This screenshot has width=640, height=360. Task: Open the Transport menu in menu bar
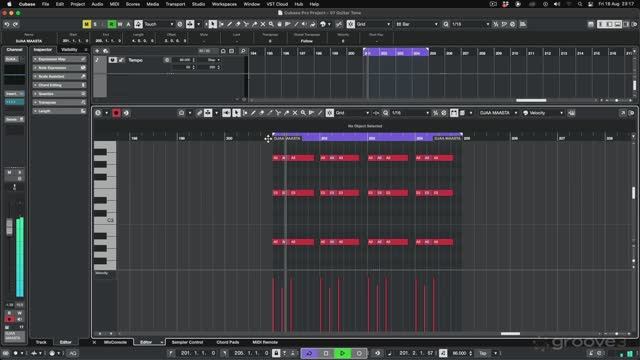click(x=175, y=4)
